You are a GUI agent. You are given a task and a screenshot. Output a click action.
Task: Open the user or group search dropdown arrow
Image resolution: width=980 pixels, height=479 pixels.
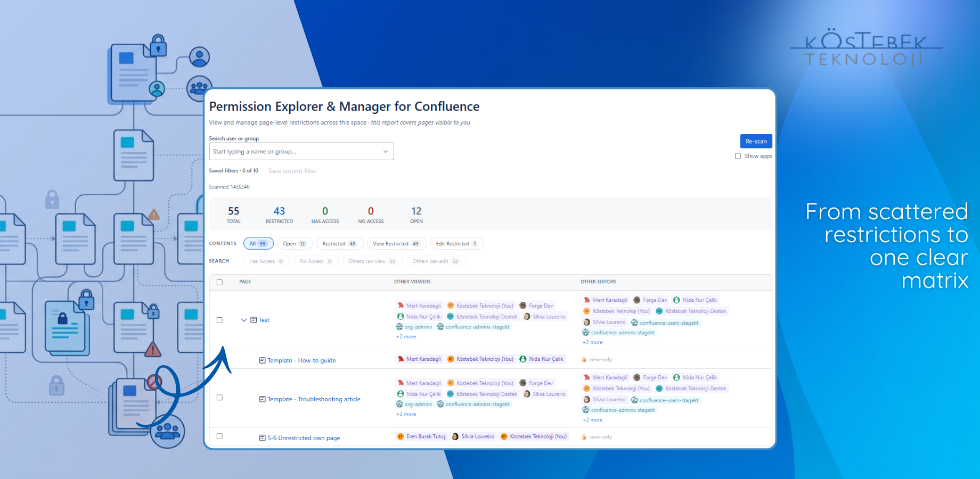386,152
